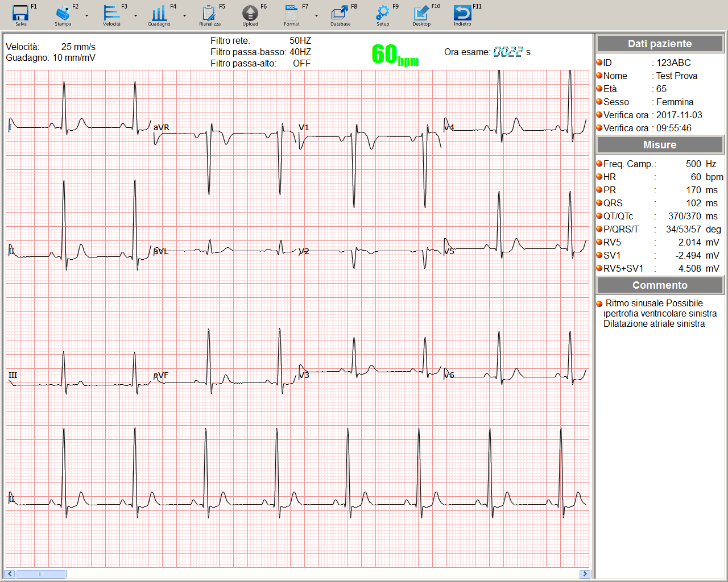Go back with Indietro icon
Viewport: 728px width, 582px height.
point(462,14)
